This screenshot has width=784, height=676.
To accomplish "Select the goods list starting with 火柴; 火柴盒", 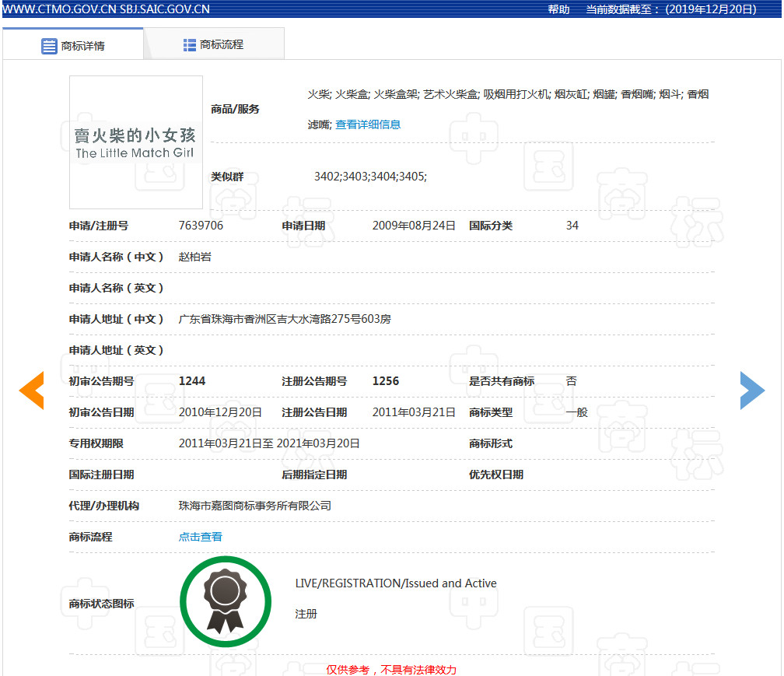I will coord(508,109).
